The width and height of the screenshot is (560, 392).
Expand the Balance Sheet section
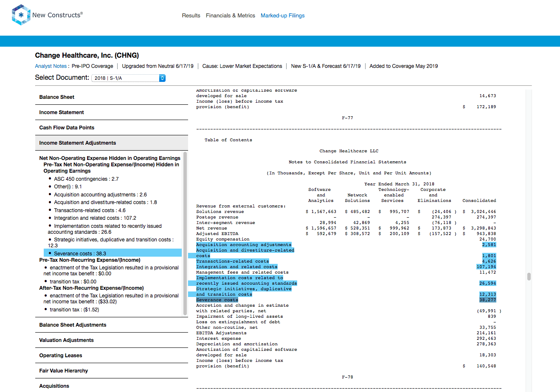tap(112, 97)
